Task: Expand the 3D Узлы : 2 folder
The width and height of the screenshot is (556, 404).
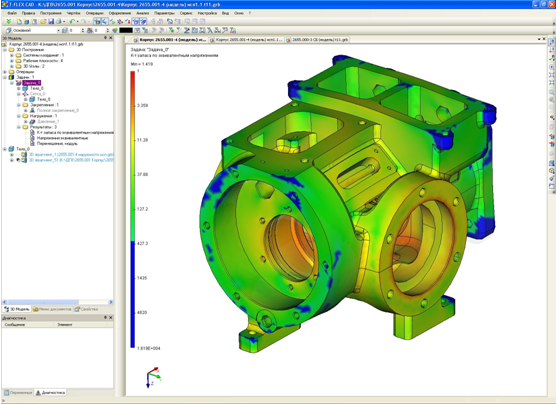Action: [x=12, y=66]
